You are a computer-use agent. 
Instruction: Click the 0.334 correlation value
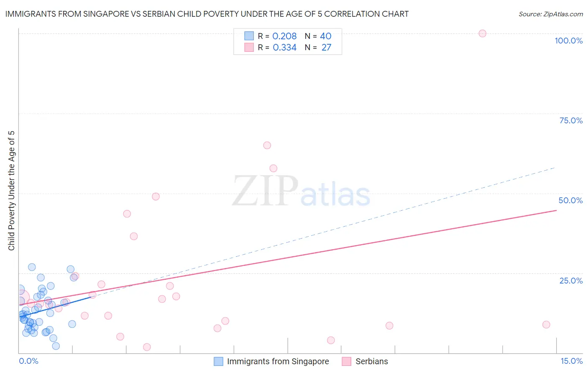[284, 47]
